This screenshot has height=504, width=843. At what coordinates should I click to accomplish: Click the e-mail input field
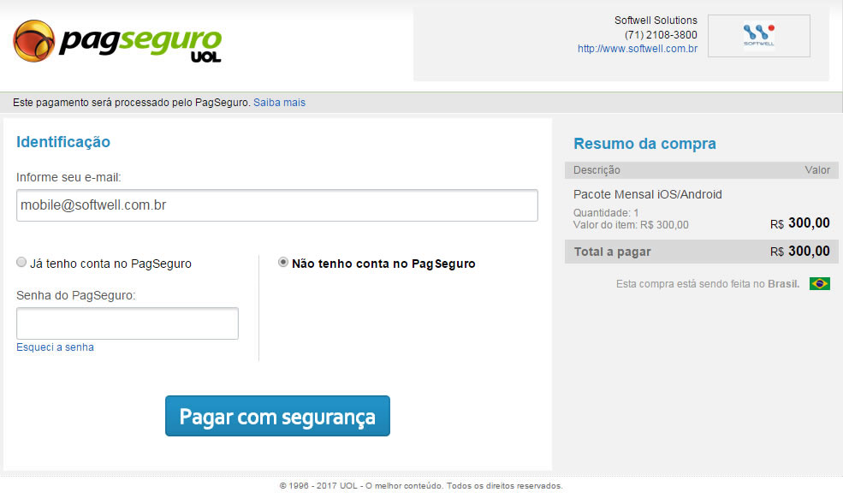coord(277,205)
